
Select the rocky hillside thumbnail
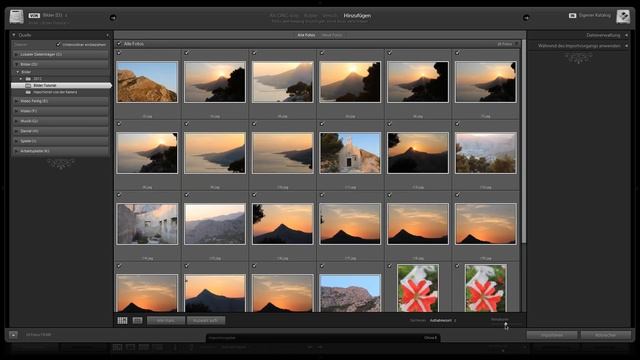point(147,82)
